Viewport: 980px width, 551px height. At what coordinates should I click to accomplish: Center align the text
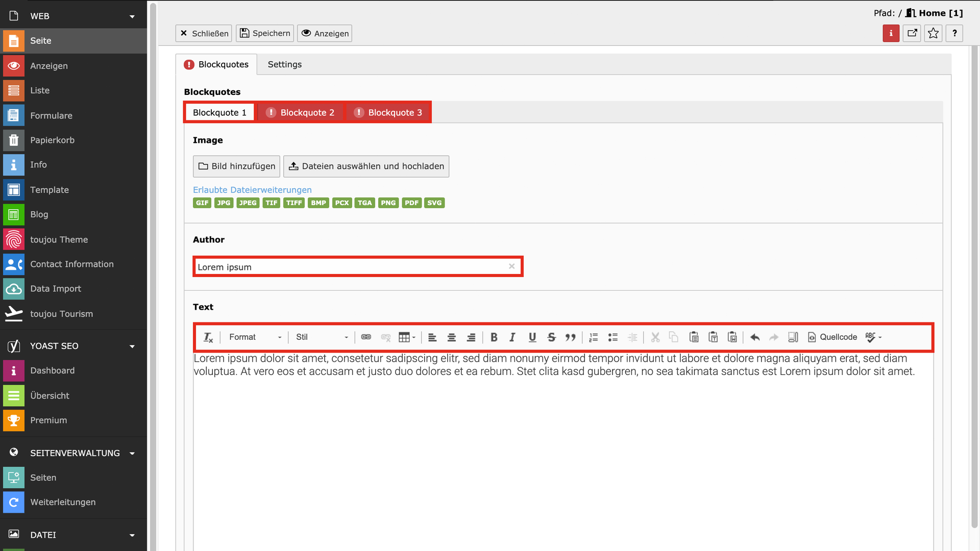point(451,337)
